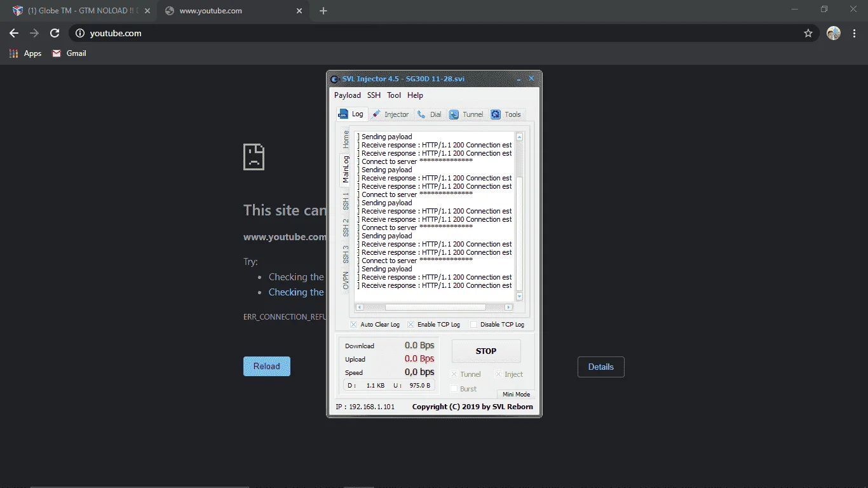Switch to the Injector tab
Image resolution: width=868 pixels, height=488 pixels.
391,114
